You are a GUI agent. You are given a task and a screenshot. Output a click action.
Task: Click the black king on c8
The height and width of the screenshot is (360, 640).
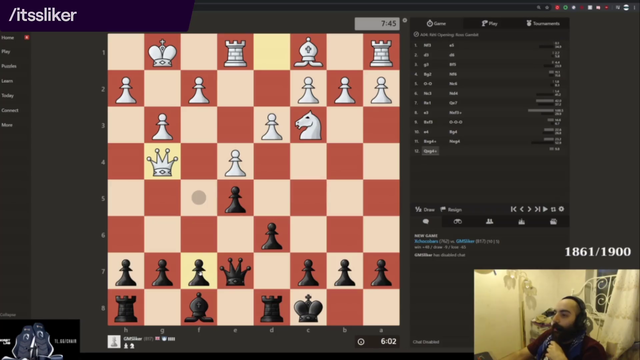[308, 308]
